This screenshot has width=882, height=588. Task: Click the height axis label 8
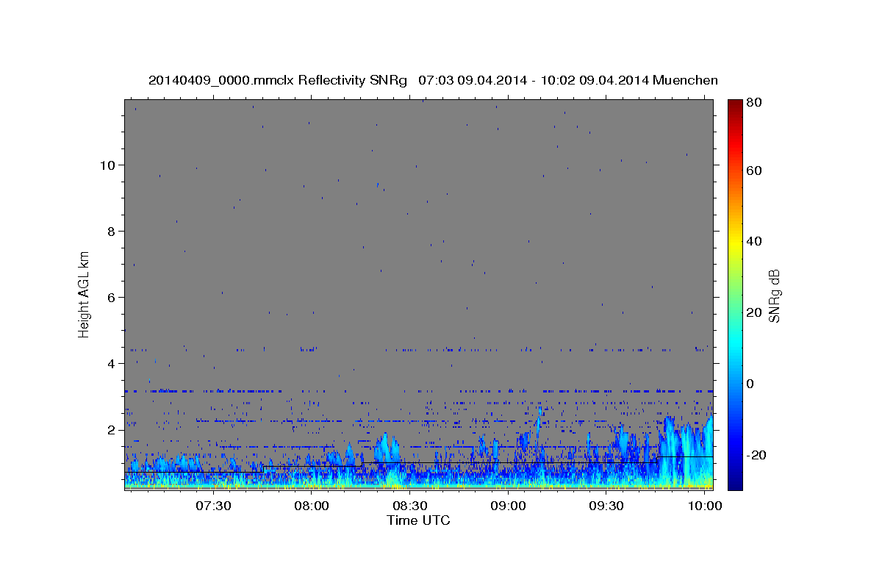111,231
